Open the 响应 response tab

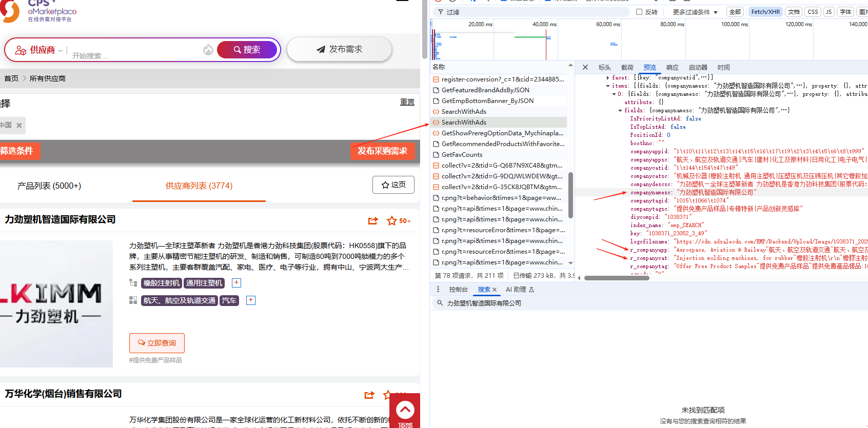(x=673, y=67)
